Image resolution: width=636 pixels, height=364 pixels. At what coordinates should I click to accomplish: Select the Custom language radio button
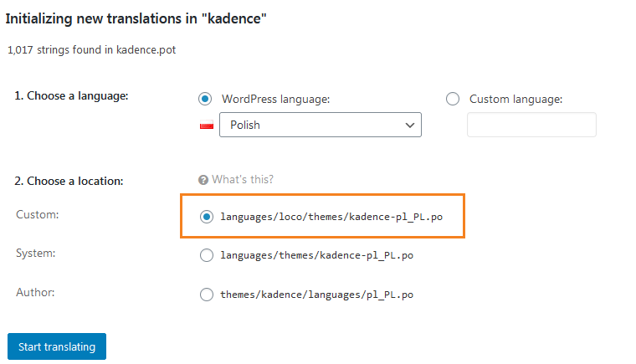pos(453,100)
